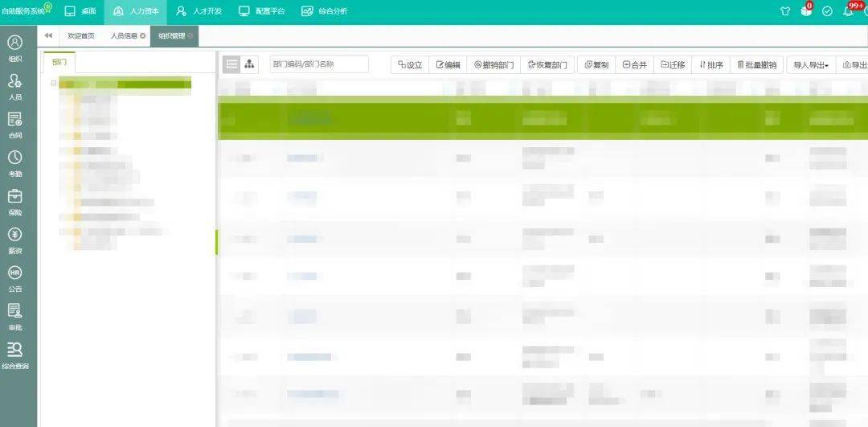Open the 导入导出 dropdown
Image resolution: width=868 pixels, height=427 pixels.
[x=811, y=65]
